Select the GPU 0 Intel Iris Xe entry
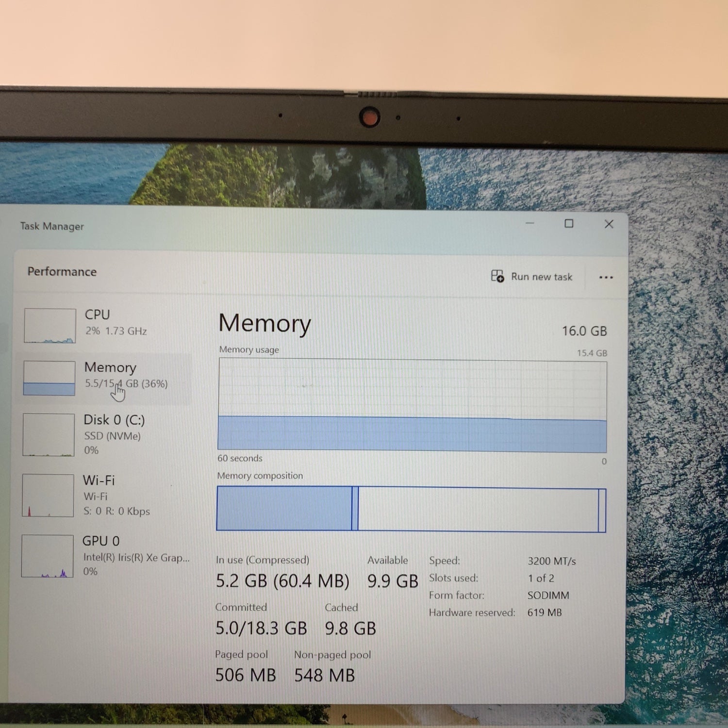Viewport: 728px width, 728px height. [x=104, y=556]
